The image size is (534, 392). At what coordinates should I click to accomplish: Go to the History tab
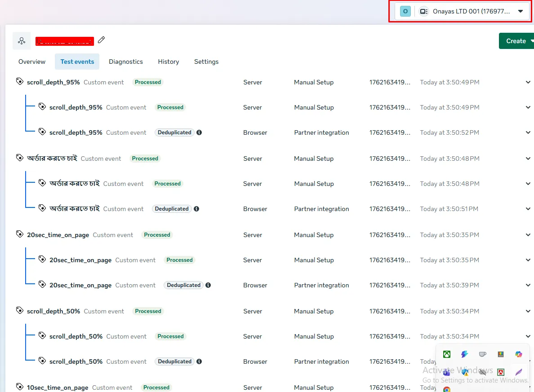click(x=169, y=62)
